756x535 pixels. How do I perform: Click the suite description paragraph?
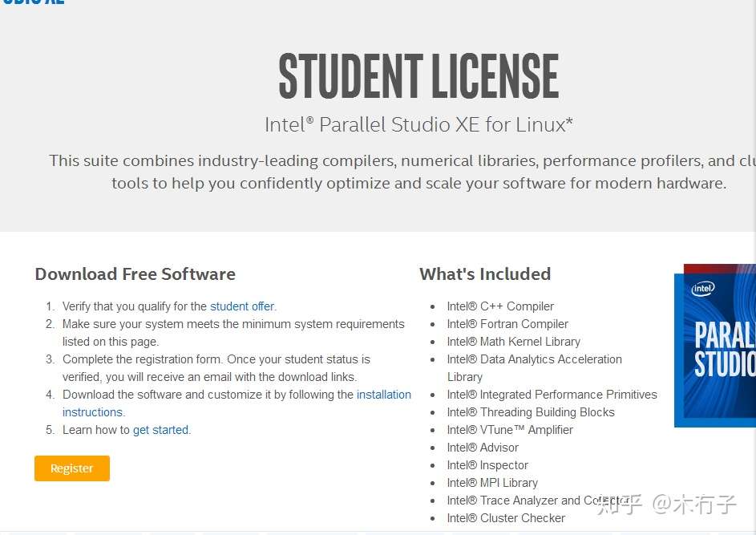pos(402,172)
